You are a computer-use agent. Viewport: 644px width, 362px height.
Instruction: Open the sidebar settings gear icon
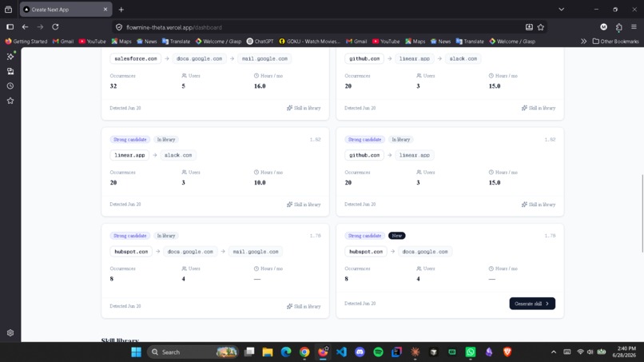[x=10, y=332]
